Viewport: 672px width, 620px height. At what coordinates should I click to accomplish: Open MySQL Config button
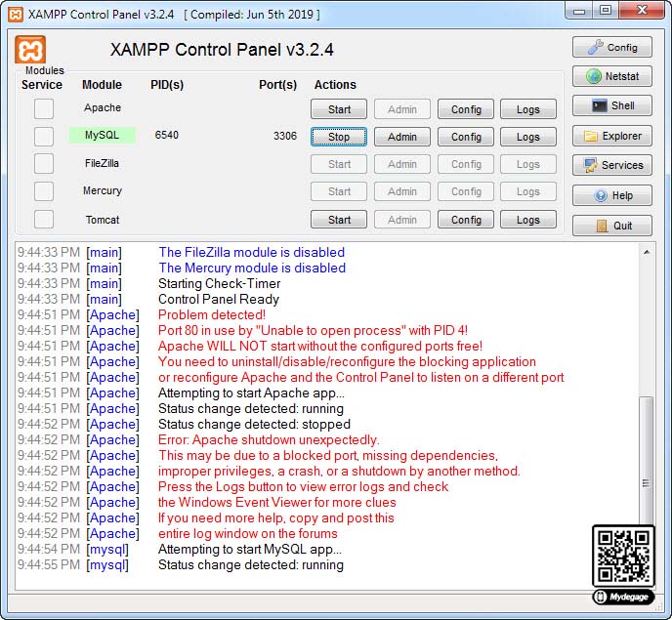[466, 137]
